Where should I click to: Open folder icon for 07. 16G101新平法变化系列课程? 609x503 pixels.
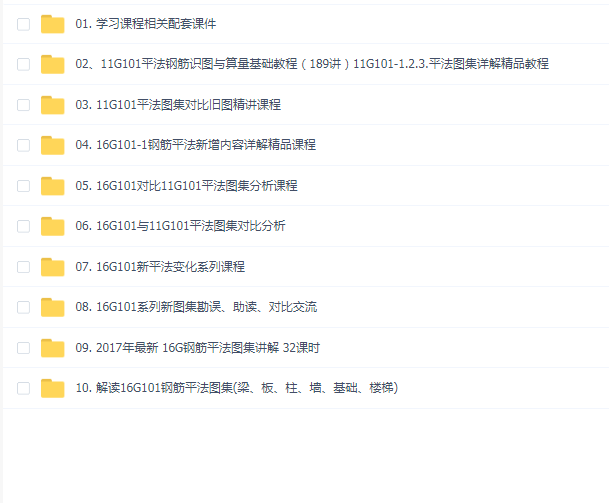(x=52, y=267)
